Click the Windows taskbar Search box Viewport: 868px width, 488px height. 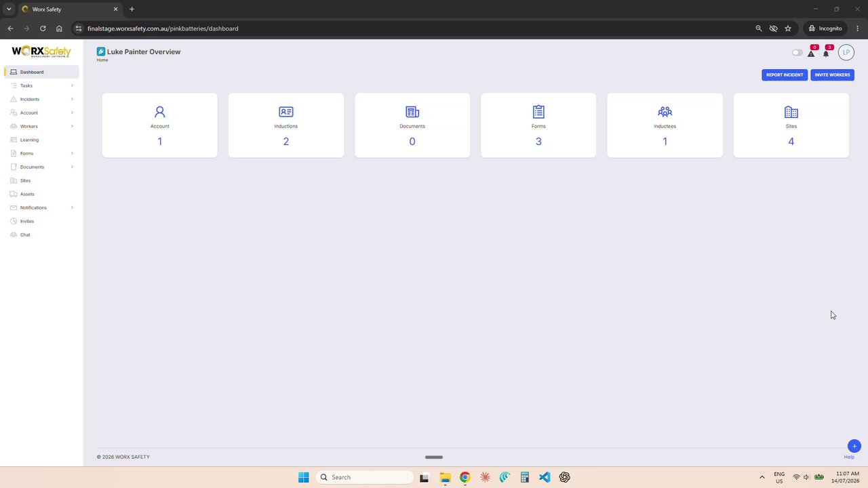coord(365,477)
